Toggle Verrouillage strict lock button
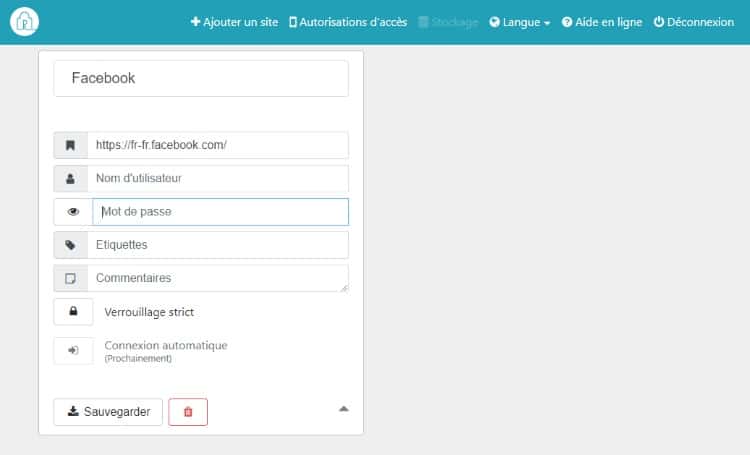 coord(73,311)
